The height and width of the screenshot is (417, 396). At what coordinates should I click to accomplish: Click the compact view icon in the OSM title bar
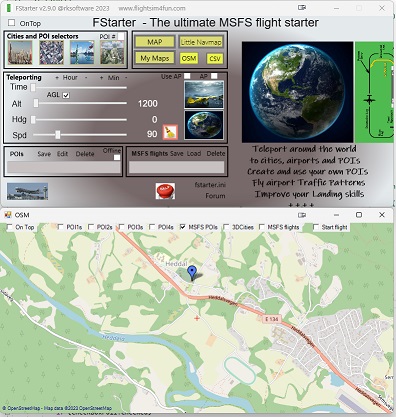coord(302,215)
